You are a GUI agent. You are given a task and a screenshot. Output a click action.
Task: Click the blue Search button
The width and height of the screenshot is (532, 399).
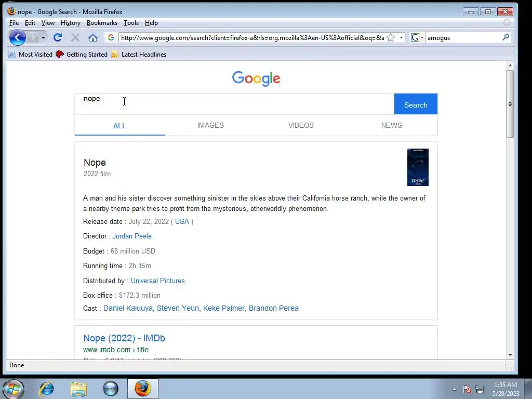(x=416, y=104)
